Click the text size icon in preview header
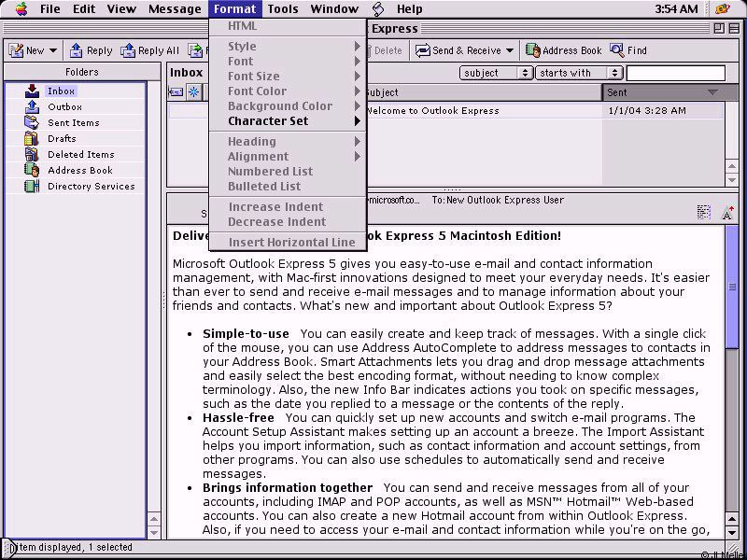Screen dimensions: 747x560 727,213
